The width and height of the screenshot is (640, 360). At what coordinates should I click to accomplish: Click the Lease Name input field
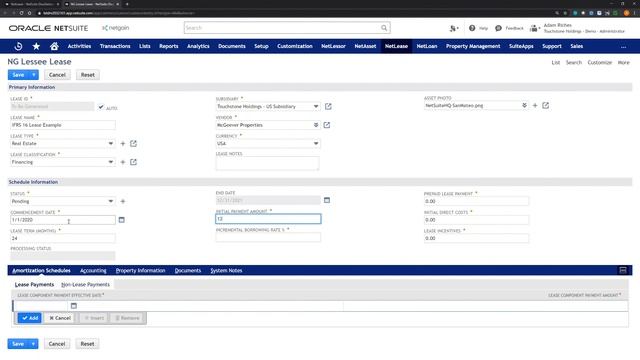[x=63, y=125]
